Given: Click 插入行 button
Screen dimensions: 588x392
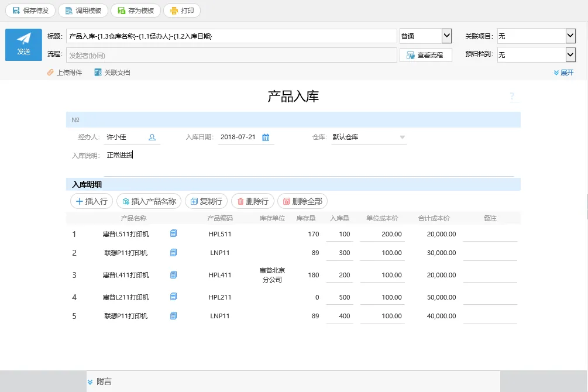Looking at the screenshot, I should click(91, 201).
